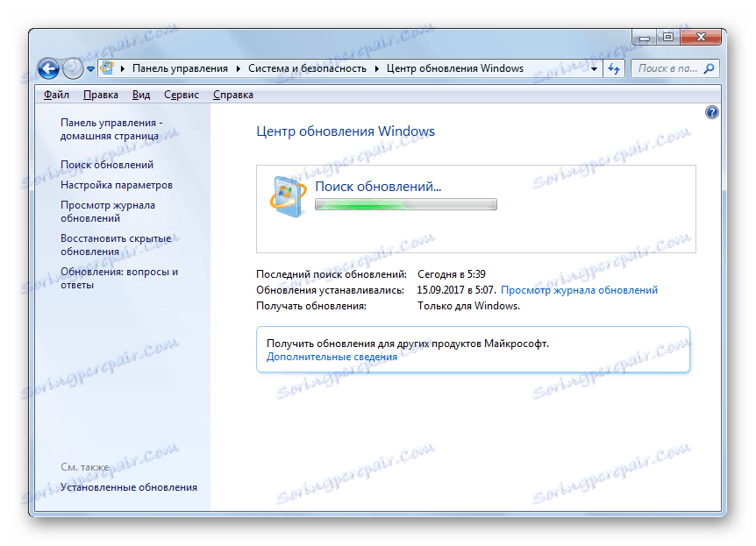
Task: Open help with the blue question icon
Action: tap(711, 112)
